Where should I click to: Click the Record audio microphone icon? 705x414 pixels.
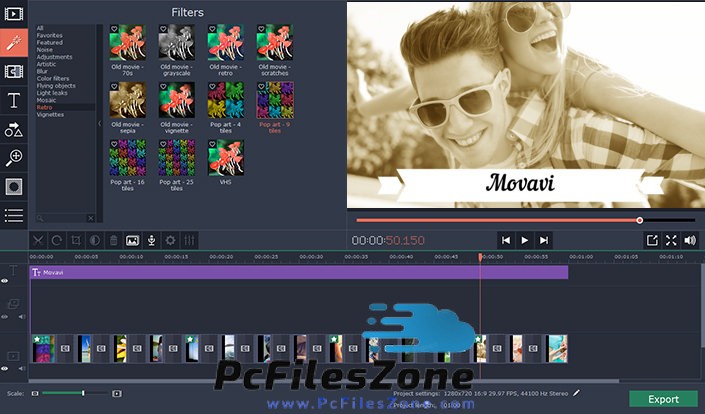[151, 240]
